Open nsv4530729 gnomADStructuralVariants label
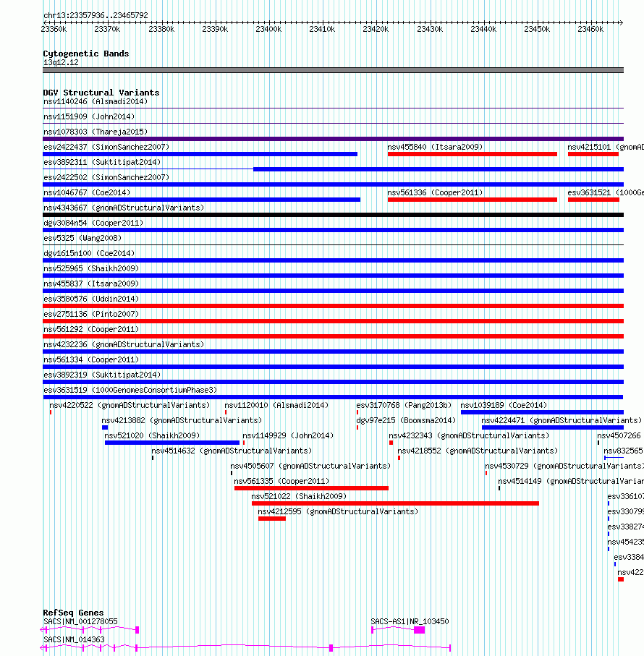 (564, 466)
